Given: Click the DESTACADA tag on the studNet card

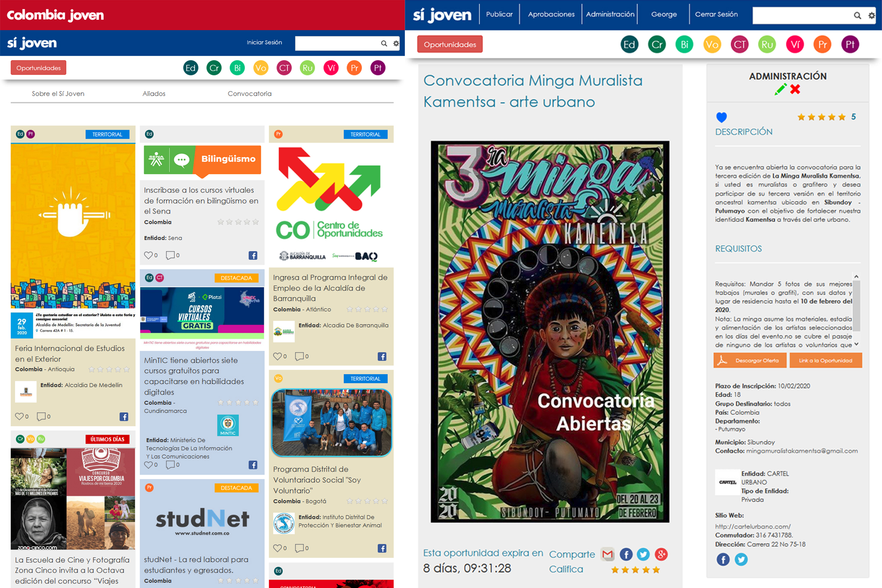Looking at the screenshot, I should [236, 488].
